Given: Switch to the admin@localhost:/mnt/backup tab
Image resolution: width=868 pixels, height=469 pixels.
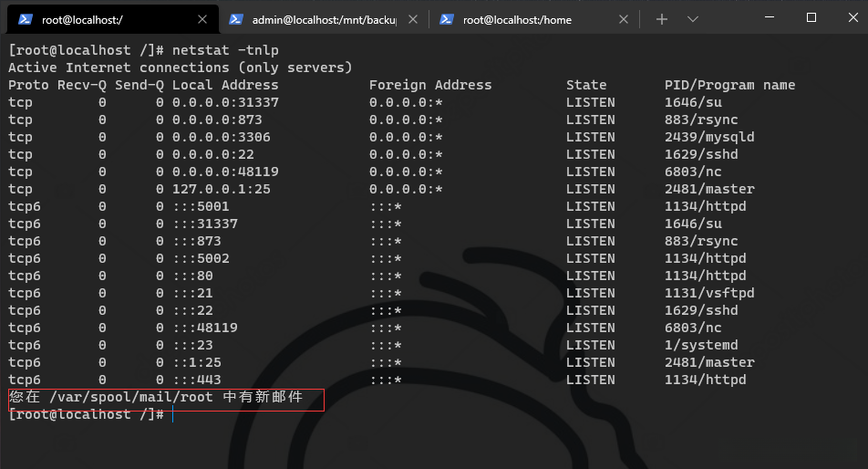Looking at the screenshot, I should coord(324,20).
